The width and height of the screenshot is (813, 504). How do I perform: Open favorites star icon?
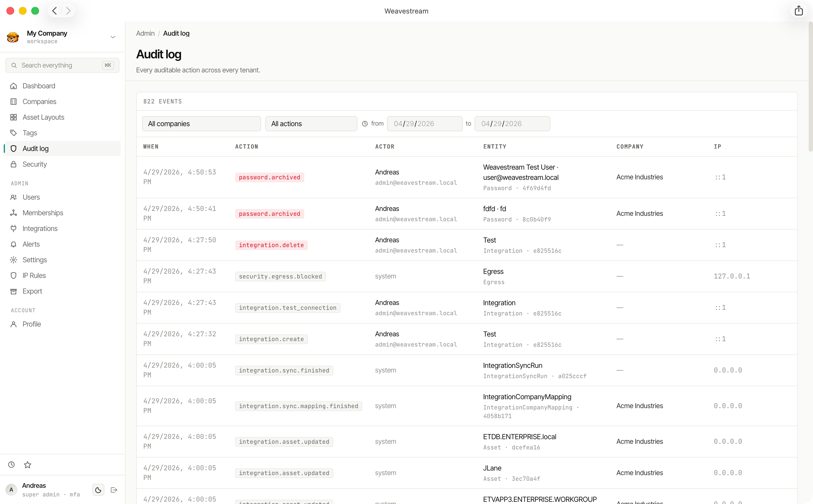[x=28, y=465]
